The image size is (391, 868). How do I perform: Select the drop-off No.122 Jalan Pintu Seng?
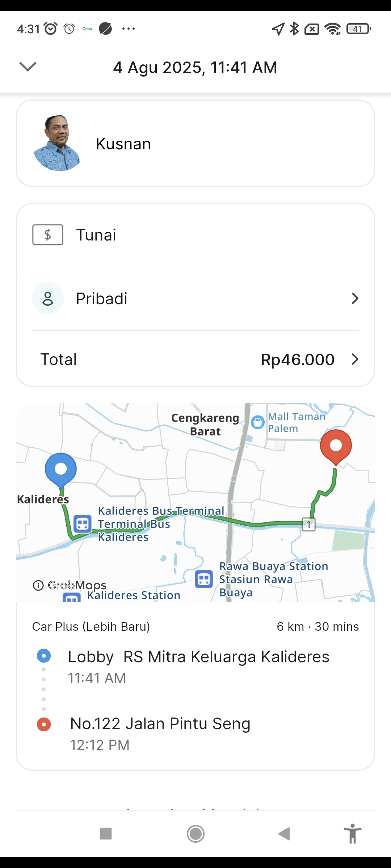tap(160, 724)
